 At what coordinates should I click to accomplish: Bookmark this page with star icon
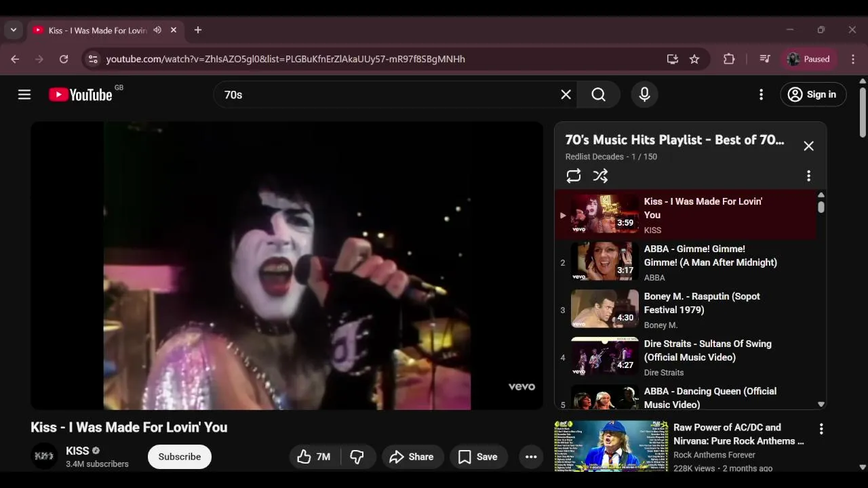pos(694,59)
